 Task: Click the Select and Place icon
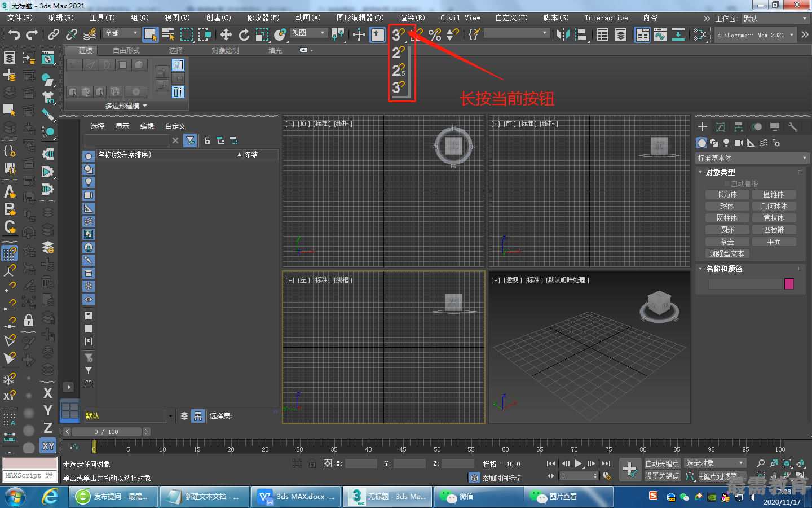pos(280,34)
